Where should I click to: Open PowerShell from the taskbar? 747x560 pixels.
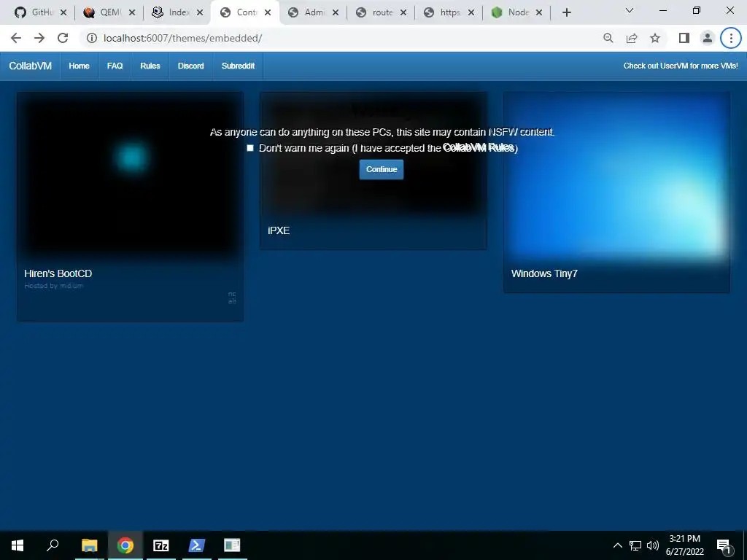click(x=197, y=545)
